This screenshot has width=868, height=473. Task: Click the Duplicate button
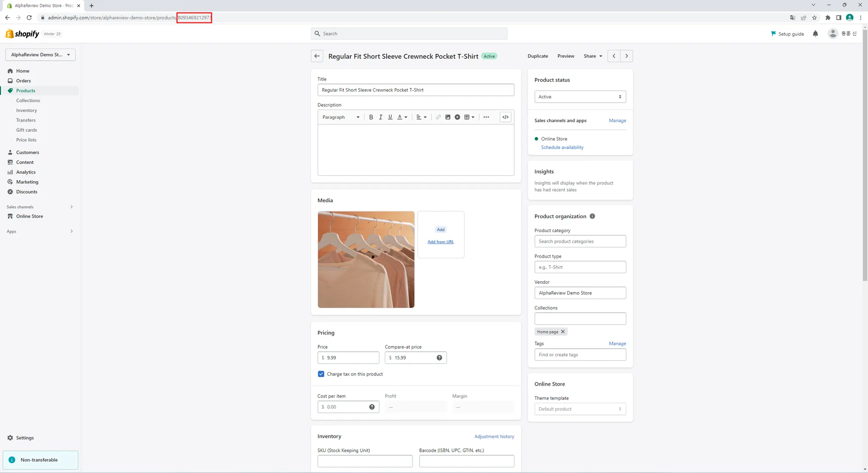pyautogui.click(x=537, y=56)
